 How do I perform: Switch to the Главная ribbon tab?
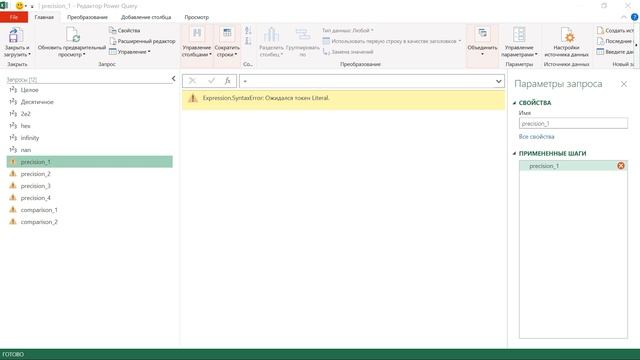44,17
